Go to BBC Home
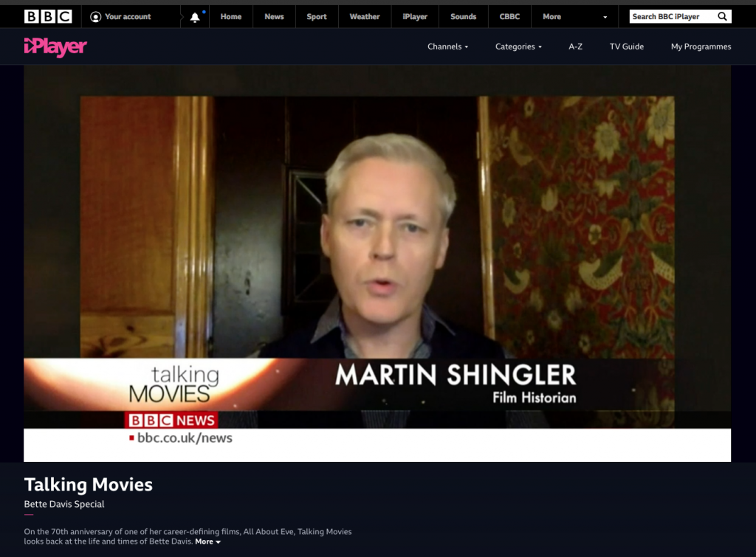 231,17
